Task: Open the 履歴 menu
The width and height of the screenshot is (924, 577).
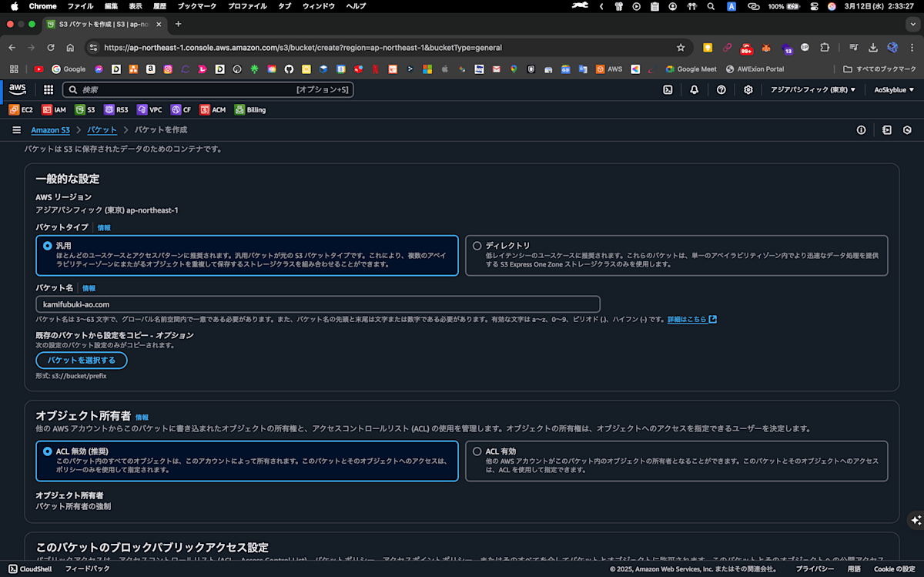Action: pyautogui.click(x=160, y=6)
